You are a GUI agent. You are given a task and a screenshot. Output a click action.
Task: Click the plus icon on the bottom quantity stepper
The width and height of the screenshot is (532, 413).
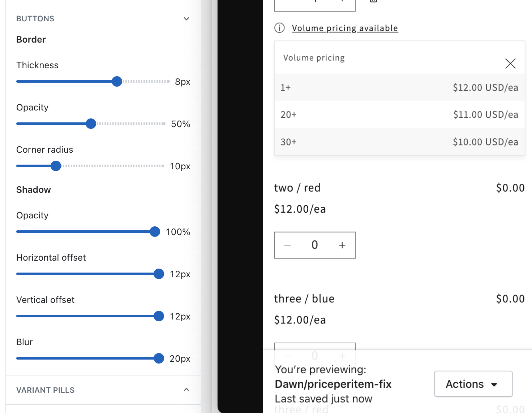342,356
